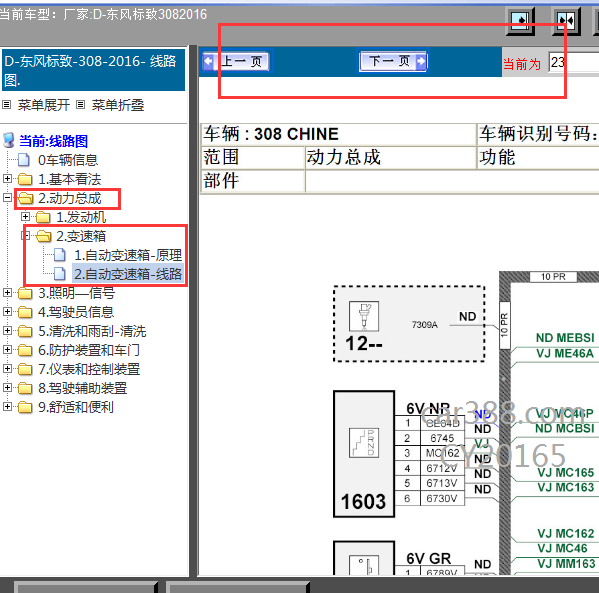Click the folder icon of 1.发动机
Screen dimensions: 599x593
(x=43, y=217)
